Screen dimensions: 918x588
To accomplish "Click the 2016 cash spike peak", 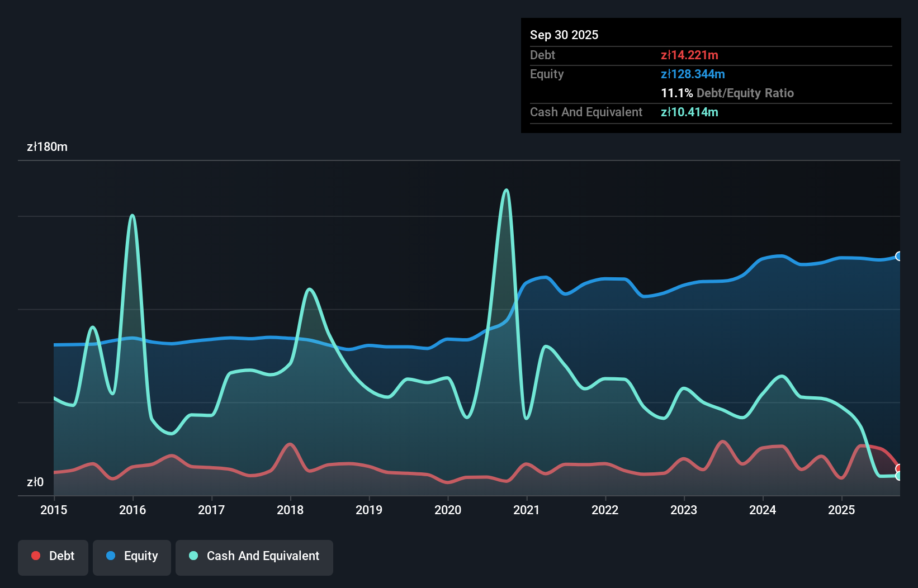I will click(x=132, y=215).
